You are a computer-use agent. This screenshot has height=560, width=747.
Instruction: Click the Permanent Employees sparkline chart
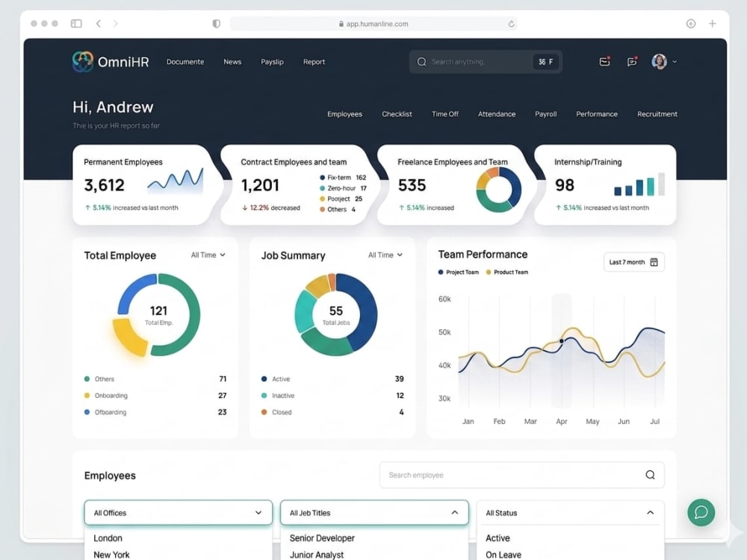tap(176, 181)
